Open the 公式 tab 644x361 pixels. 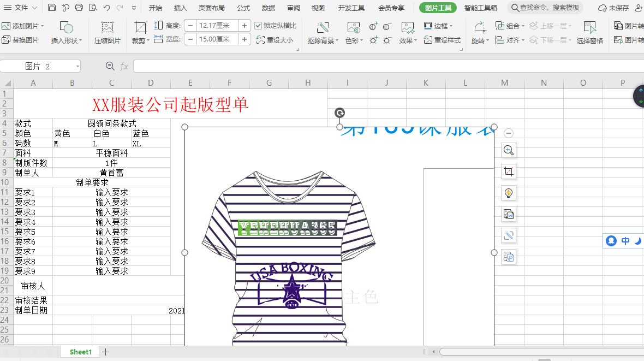(x=243, y=8)
